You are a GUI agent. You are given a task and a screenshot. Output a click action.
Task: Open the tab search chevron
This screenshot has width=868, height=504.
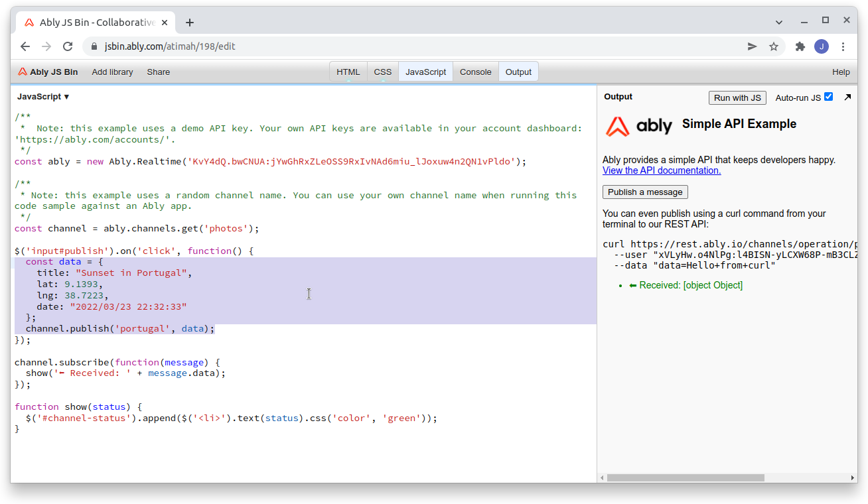coord(779,22)
